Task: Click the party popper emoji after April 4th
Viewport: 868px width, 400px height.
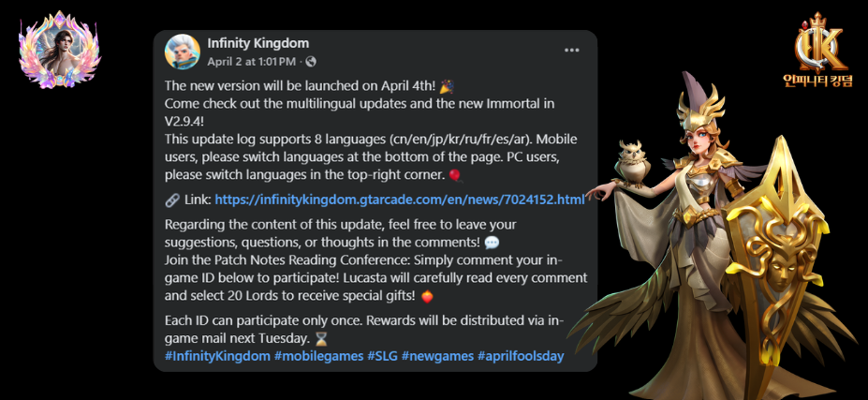Action: [447, 86]
